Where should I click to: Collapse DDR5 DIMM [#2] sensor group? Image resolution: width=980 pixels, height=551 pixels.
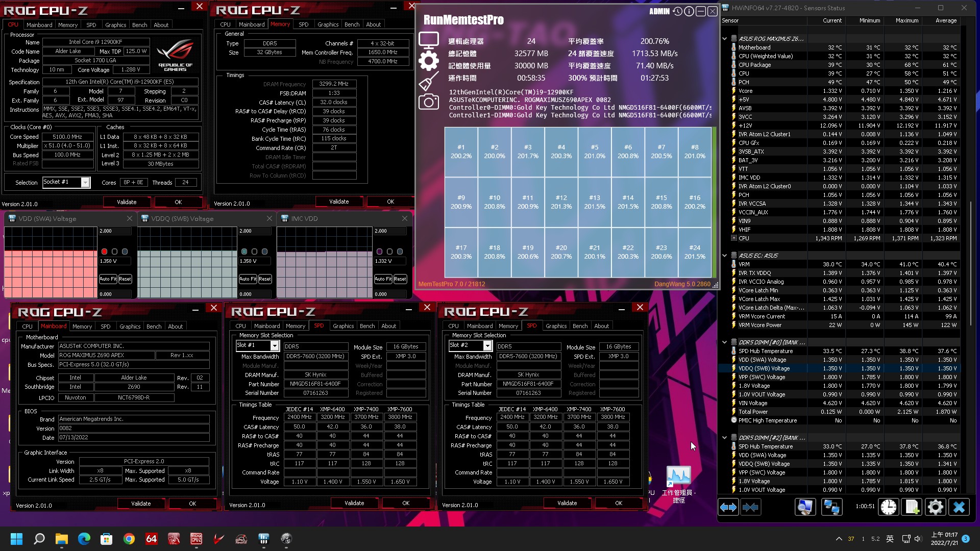[x=724, y=438]
